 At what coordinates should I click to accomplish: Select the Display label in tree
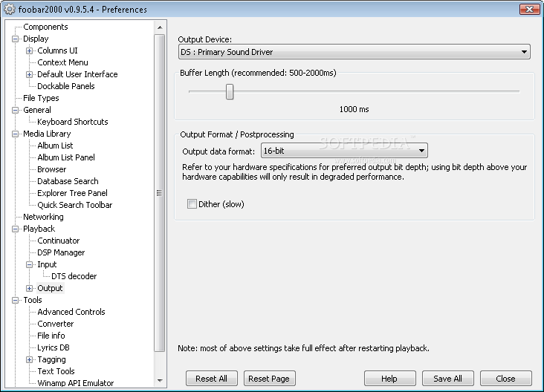[36, 39]
